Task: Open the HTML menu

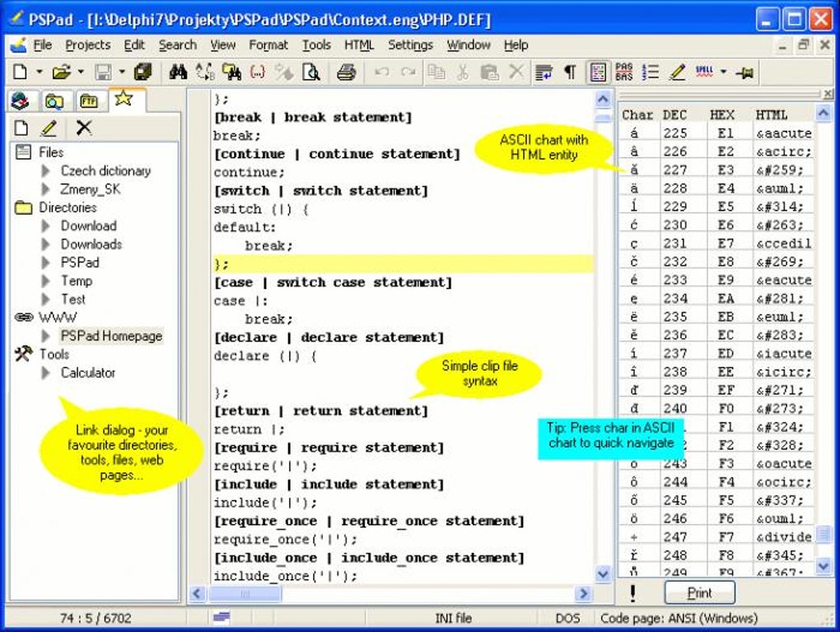Action: pos(359,45)
